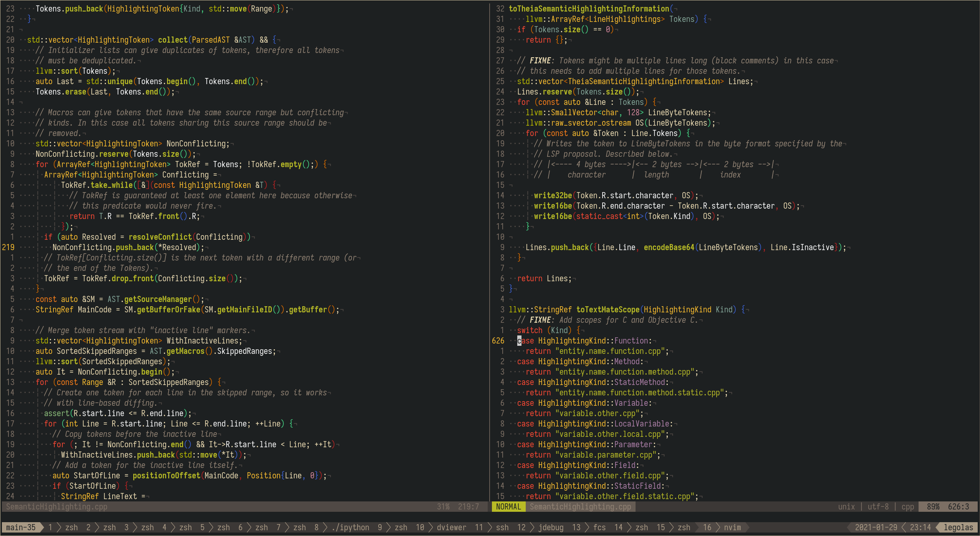Place cursor on resolveConflict function call

click(160, 237)
